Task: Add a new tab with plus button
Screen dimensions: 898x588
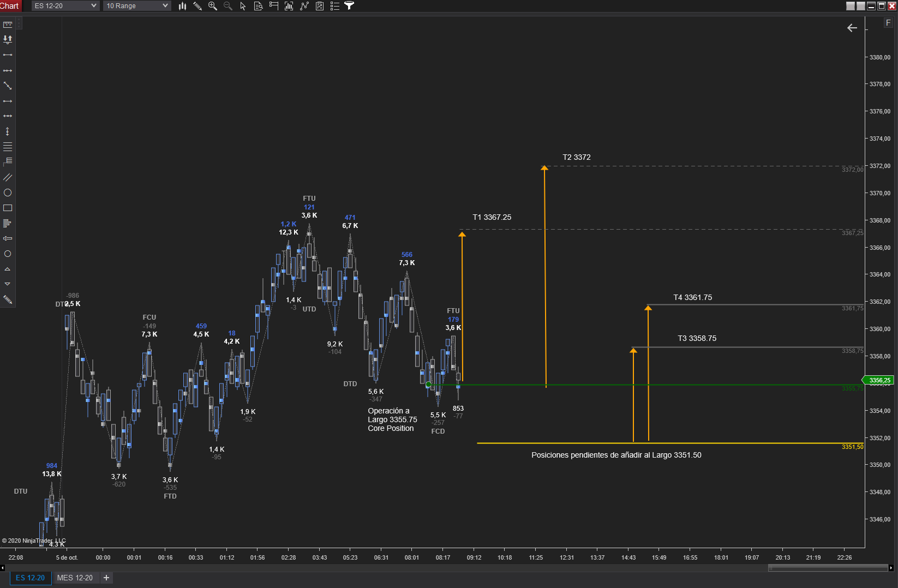Action: coord(106,578)
